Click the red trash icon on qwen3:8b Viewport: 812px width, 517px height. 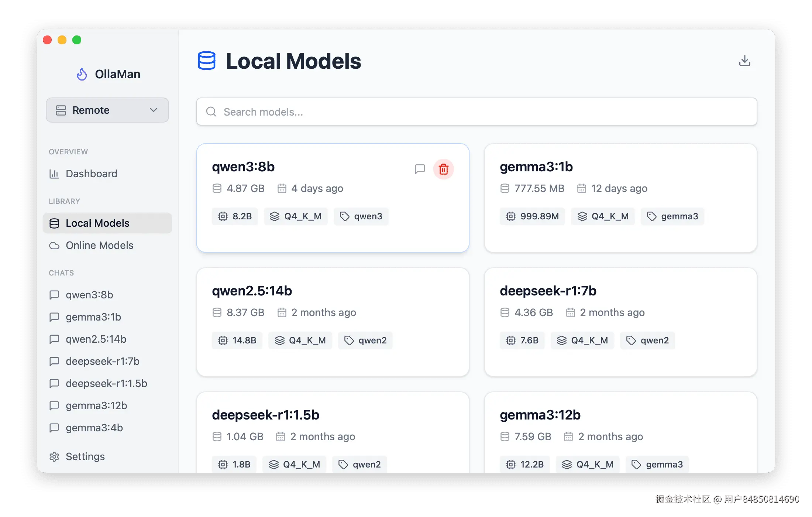tap(443, 169)
